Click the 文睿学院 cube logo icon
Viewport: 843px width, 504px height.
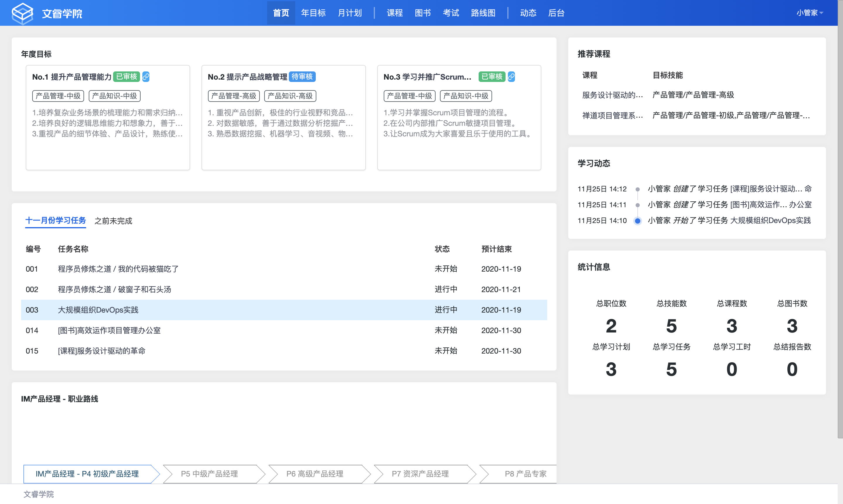tap(22, 13)
